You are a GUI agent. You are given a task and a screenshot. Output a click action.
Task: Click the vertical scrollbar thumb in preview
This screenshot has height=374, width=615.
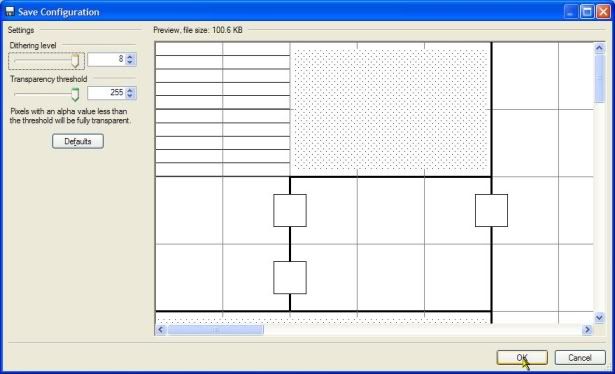click(599, 79)
